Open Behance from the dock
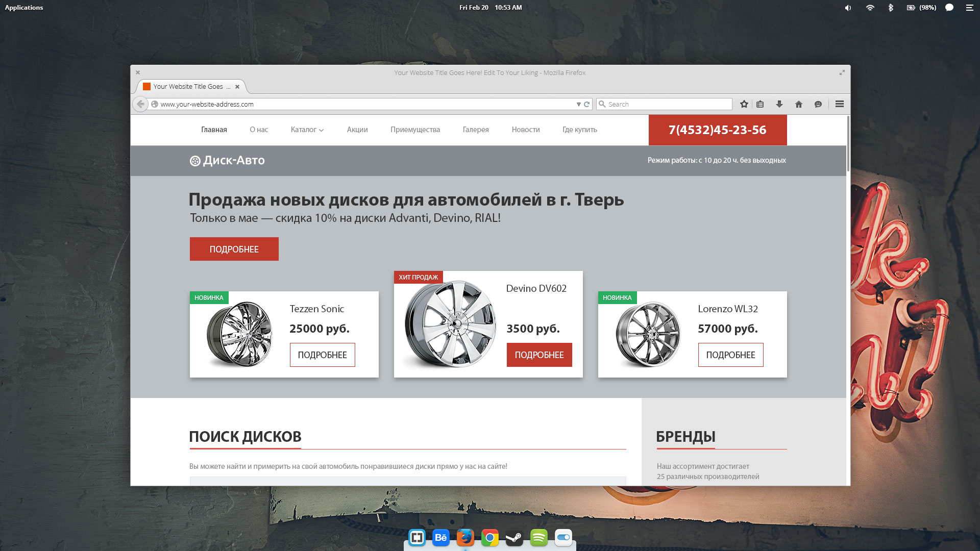This screenshot has width=980, height=551. [x=440, y=538]
